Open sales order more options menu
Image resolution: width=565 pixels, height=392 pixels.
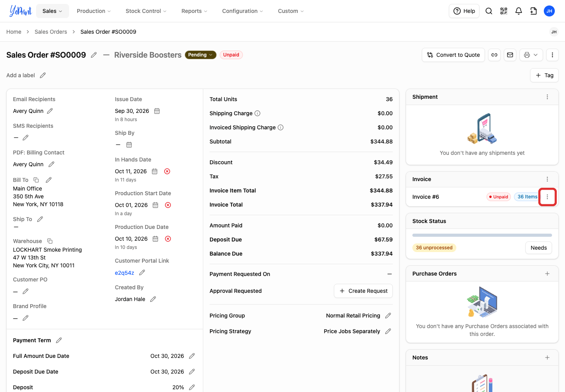[552, 55]
